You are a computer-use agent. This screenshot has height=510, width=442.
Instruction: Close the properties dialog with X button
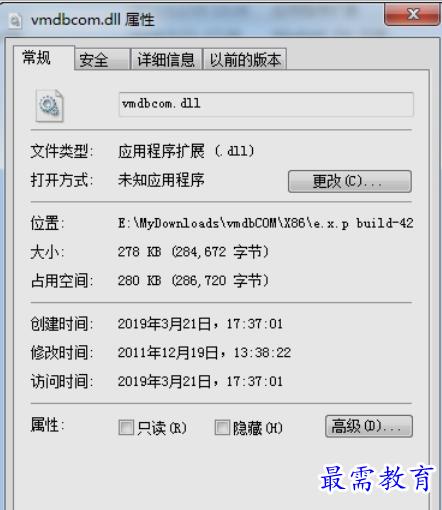(412, 14)
